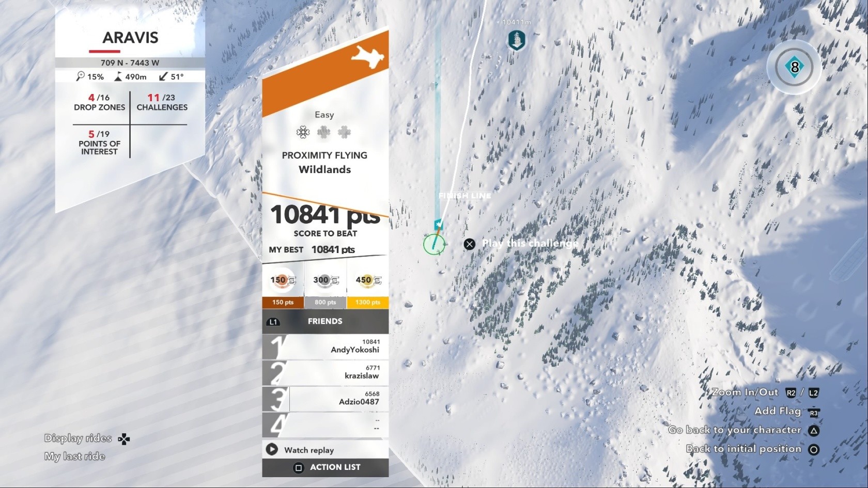Click the X icon beside Play this challenge
Viewport: 868px width, 488px height.
click(x=469, y=244)
